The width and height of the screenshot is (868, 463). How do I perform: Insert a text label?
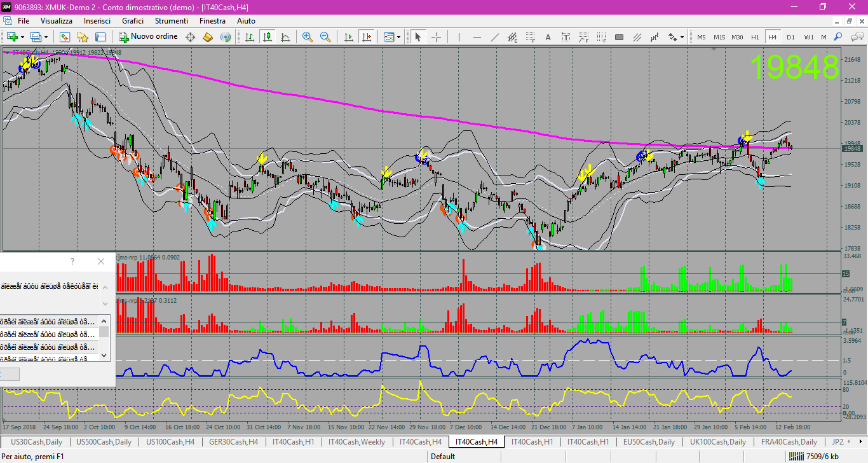(x=566, y=37)
